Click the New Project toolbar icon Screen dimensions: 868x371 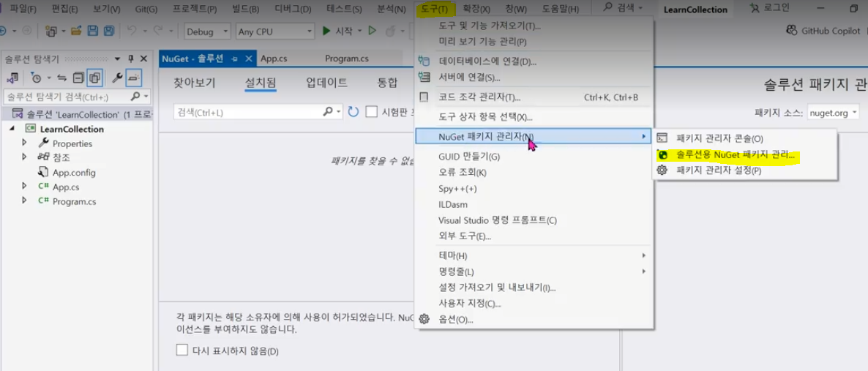click(53, 31)
